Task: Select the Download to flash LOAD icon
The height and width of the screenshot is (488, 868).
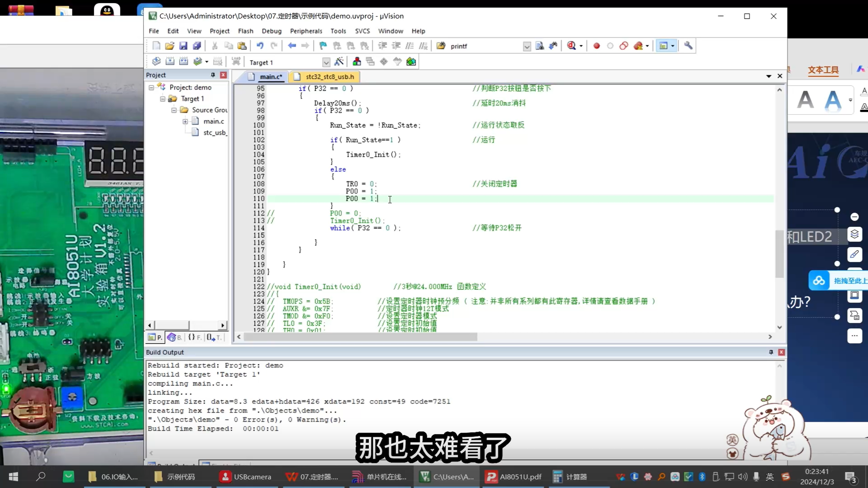Action: click(236, 61)
